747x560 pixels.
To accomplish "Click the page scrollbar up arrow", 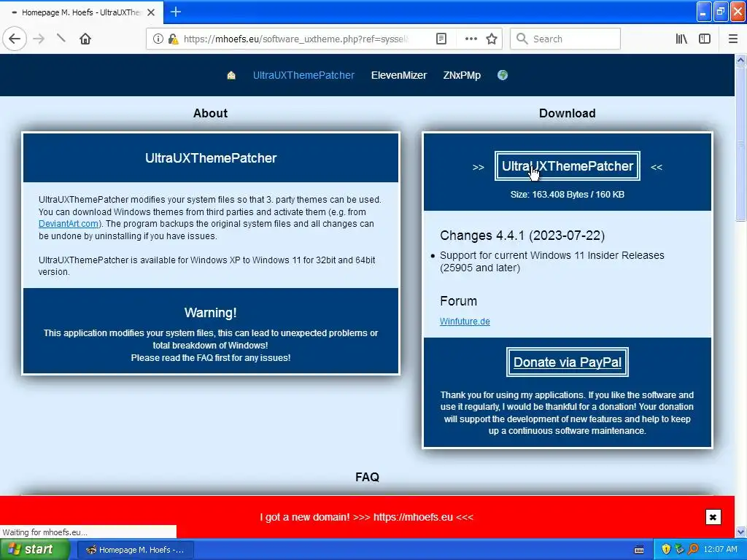I will click(x=740, y=60).
